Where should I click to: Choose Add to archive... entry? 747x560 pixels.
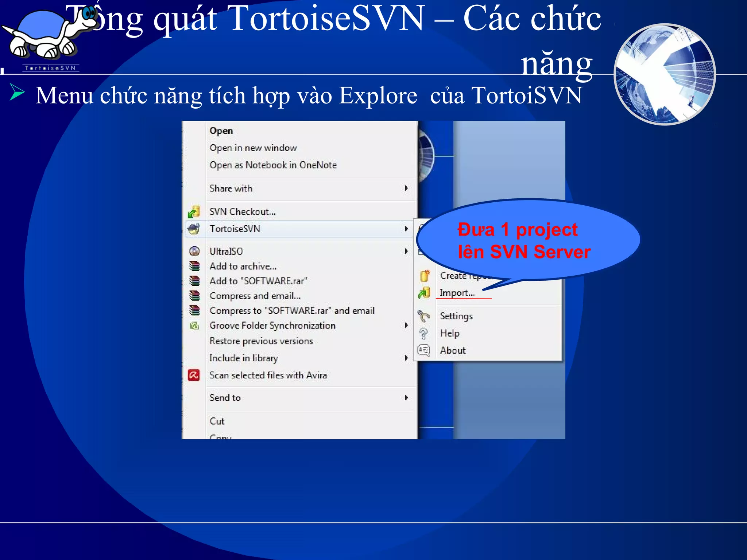[243, 267]
